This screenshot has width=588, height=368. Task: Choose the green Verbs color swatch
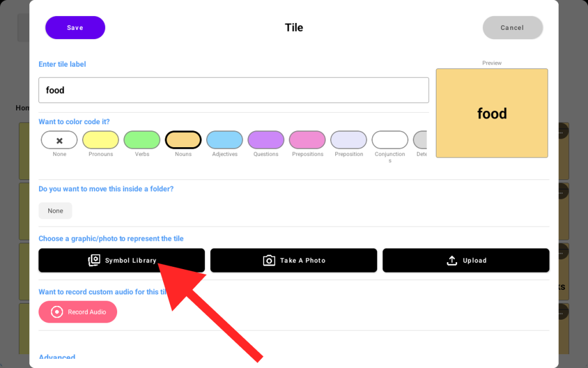(x=142, y=140)
